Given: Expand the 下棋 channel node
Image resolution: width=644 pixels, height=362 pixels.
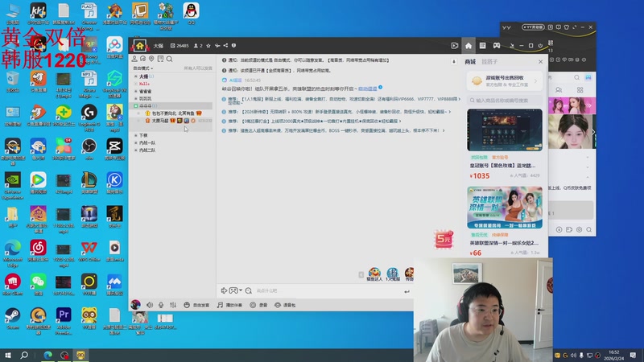Looking at the screenshot, I should 136,135.
